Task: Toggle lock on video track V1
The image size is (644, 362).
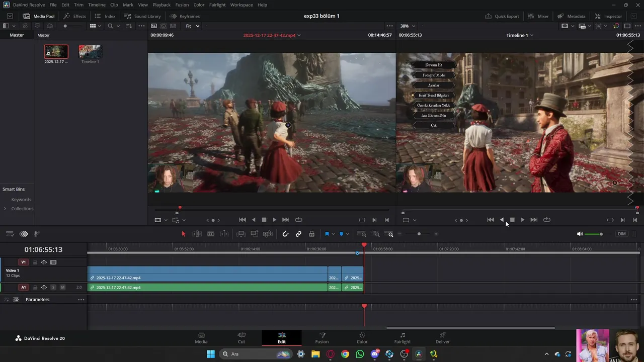Action: click(35, 262)
